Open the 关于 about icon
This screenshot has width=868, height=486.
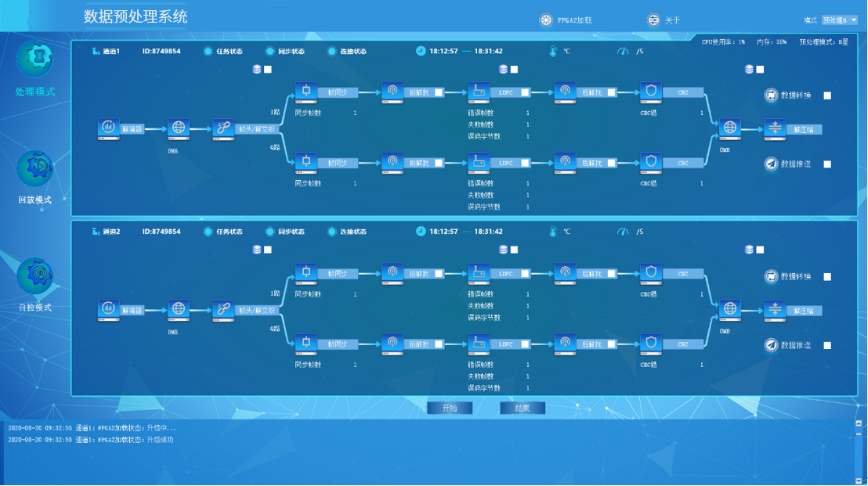[x=653, y=20]
